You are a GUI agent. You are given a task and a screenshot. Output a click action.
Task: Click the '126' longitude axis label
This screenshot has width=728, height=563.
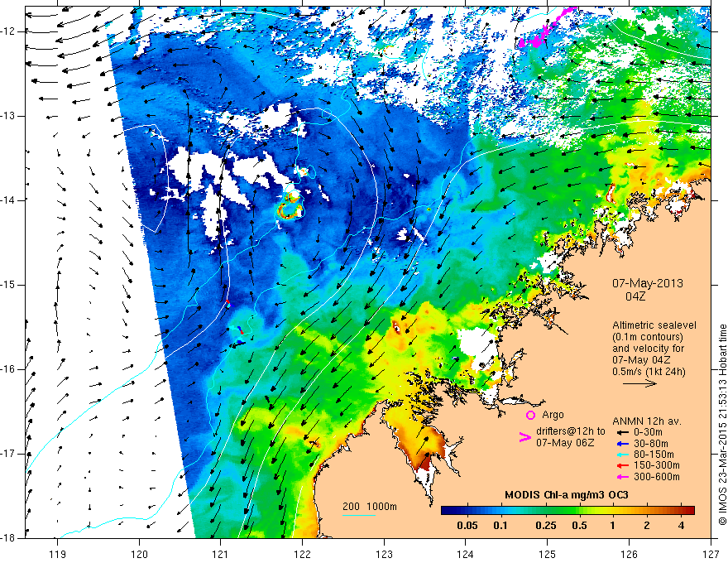[629, 554]
